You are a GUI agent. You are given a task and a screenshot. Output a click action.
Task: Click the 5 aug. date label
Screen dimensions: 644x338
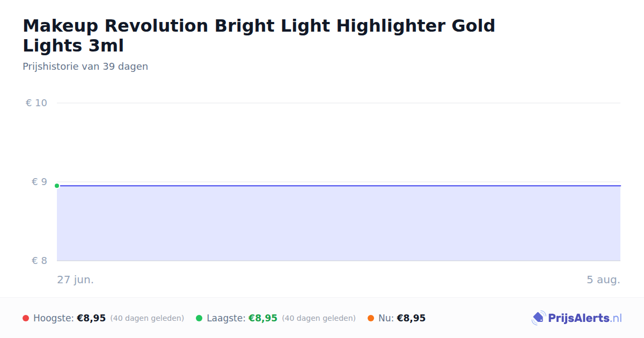coord(603,280)
